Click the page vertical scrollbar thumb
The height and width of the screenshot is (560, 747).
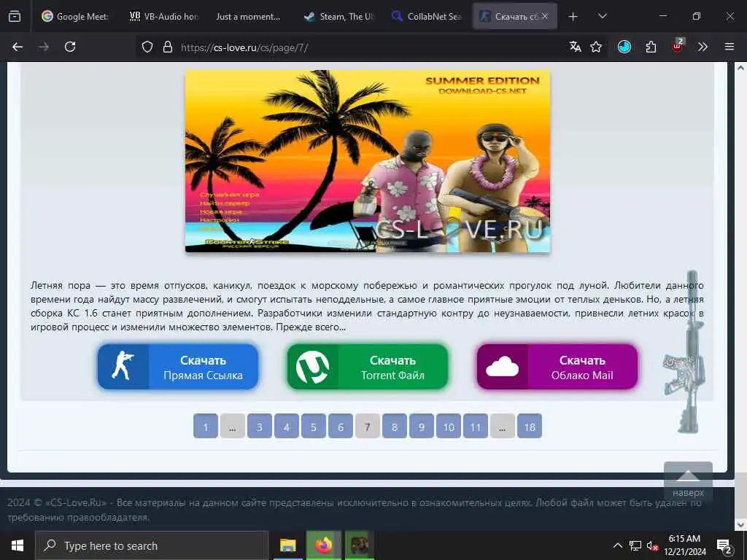click(x=740, y=495)
